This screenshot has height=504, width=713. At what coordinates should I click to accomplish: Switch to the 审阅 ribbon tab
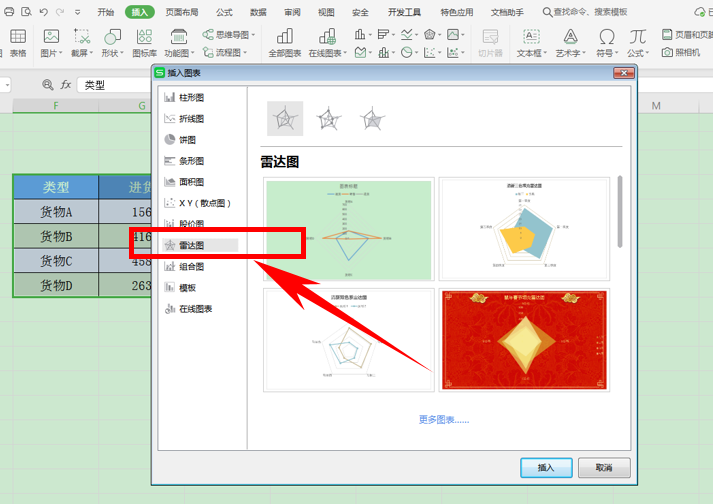(x=292, y=12)
